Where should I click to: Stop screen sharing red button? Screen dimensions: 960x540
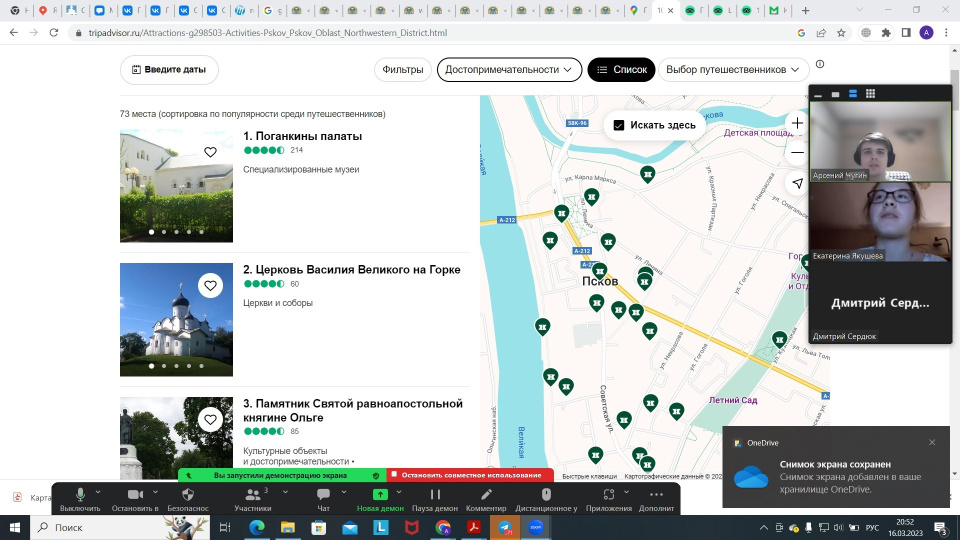click(x=470, y=475)
